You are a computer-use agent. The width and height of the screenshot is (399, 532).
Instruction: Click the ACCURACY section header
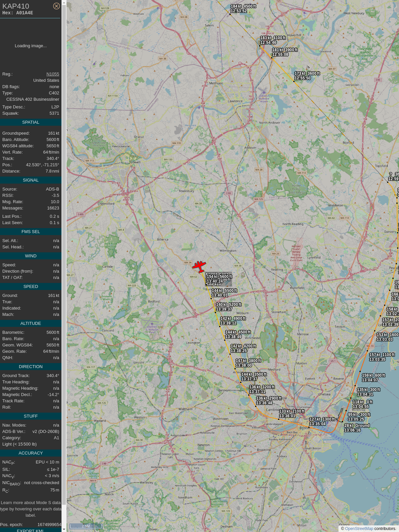(x=31, y=453)
